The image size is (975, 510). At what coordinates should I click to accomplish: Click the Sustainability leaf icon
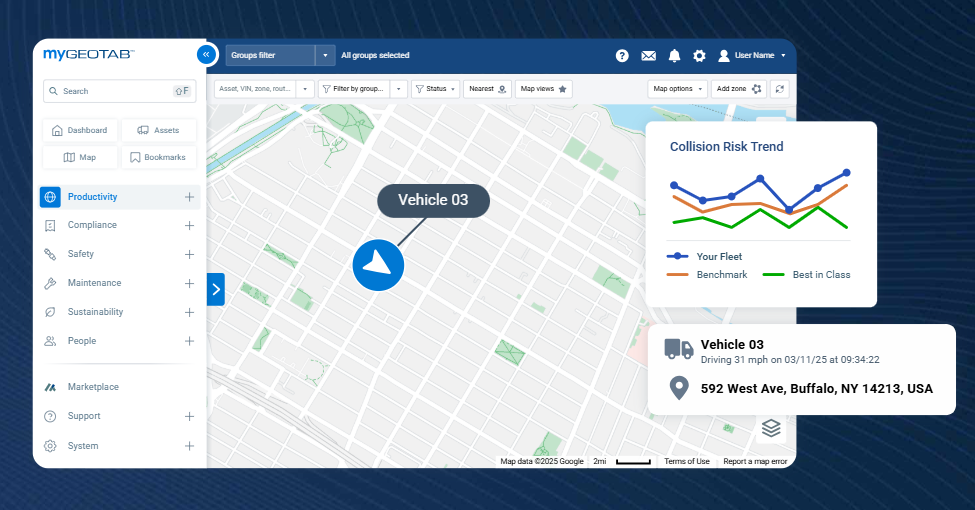coord(50,312)
